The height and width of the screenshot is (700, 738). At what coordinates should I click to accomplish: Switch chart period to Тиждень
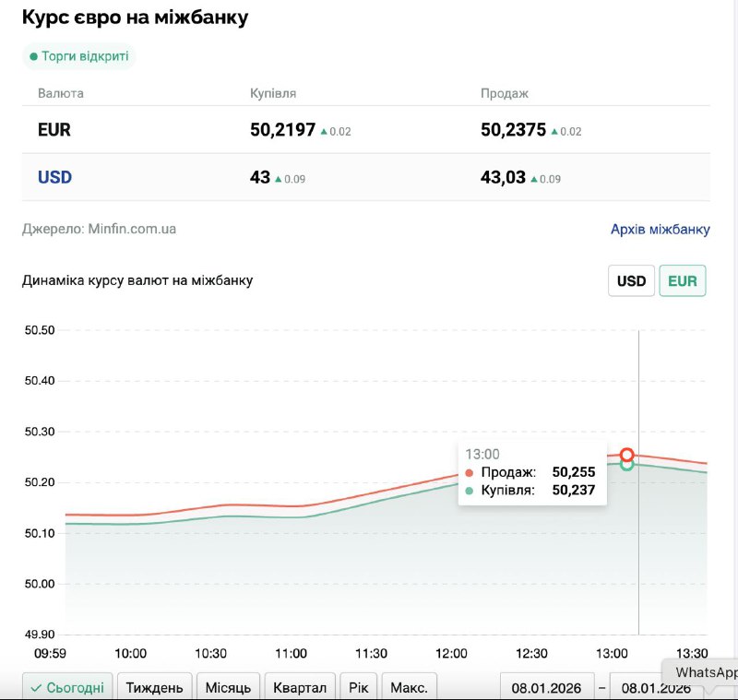pos(154,687)
